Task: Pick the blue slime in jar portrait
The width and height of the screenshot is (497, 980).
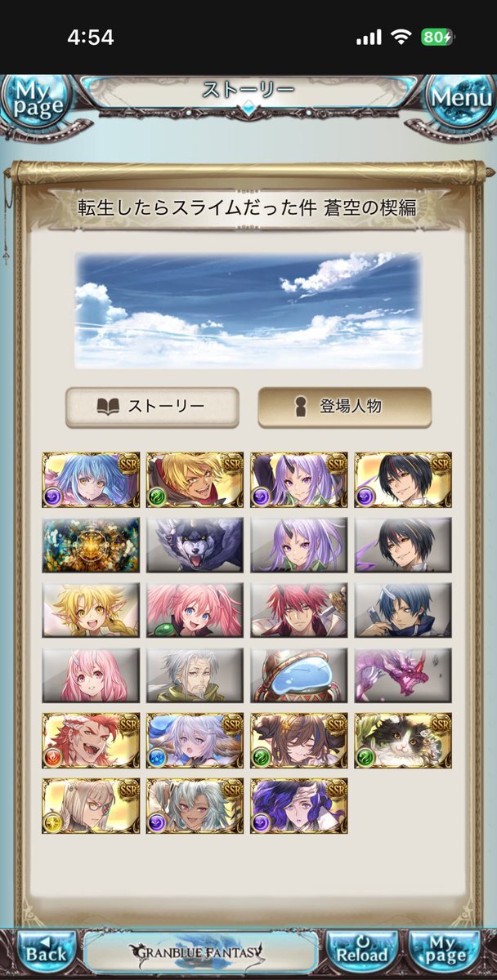Action: pyautogui.click(x=299, y=675)
